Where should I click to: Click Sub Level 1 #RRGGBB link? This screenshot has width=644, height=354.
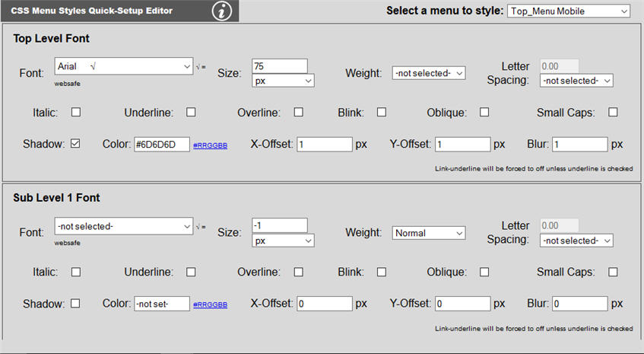[211, 305]
